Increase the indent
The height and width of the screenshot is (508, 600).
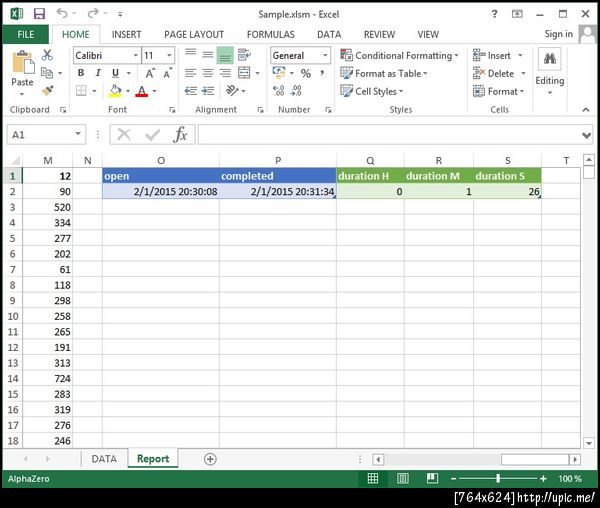point(208,91)
